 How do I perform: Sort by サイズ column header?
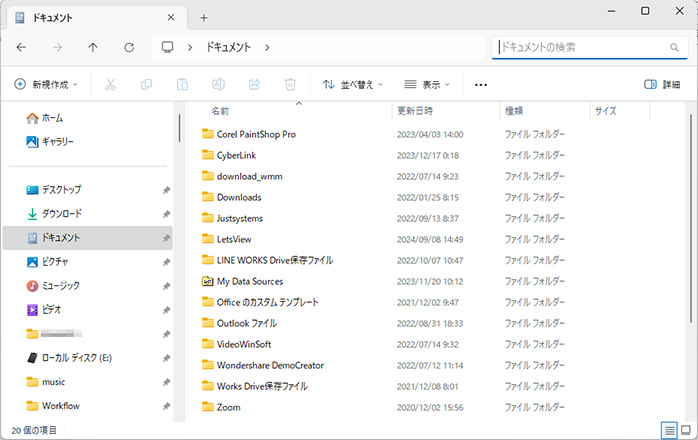pyautogui.click(x=605, y=111)
